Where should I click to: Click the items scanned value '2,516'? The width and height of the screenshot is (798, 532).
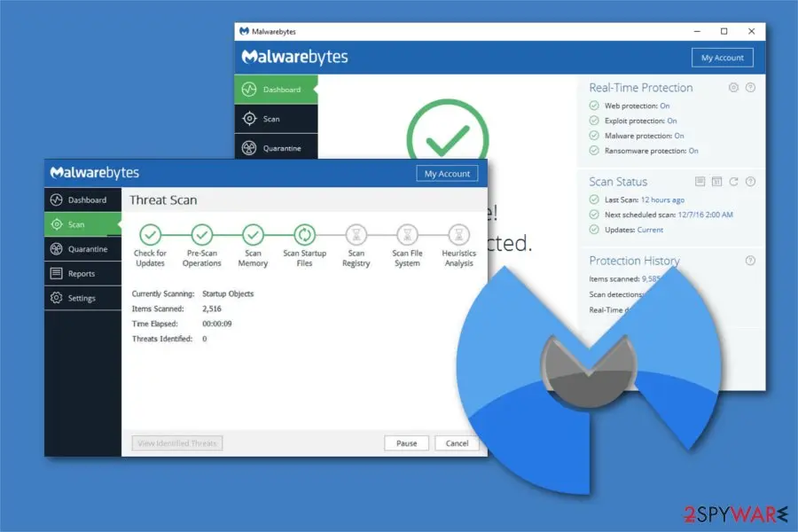(212, 309)
